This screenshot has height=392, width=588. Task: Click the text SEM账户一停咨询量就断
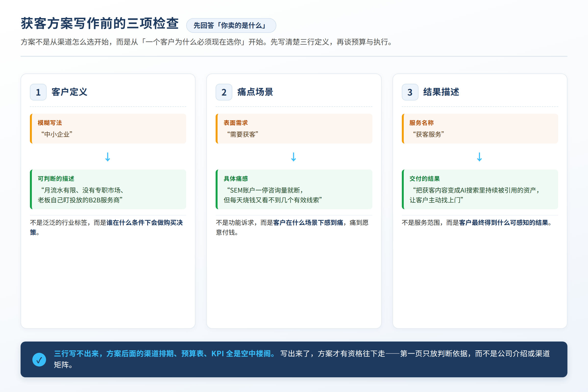click(265, 190)
